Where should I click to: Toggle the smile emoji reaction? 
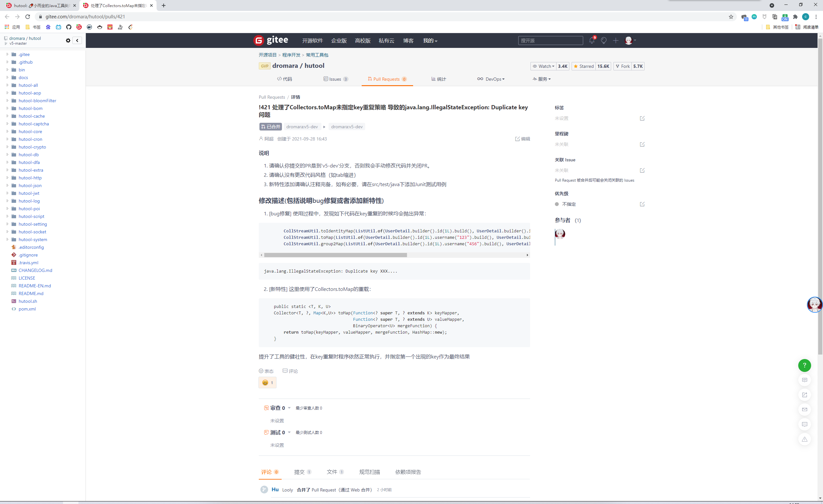point(267,382)
